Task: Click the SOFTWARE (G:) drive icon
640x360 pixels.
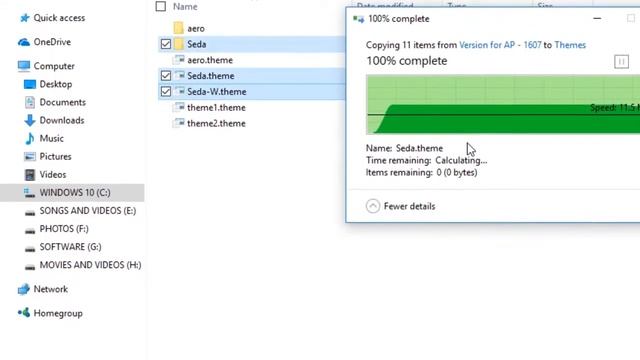Action: 30,249
